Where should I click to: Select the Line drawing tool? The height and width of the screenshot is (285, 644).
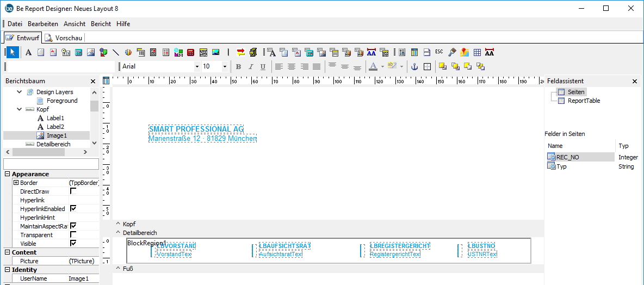(x=116, y=52)
